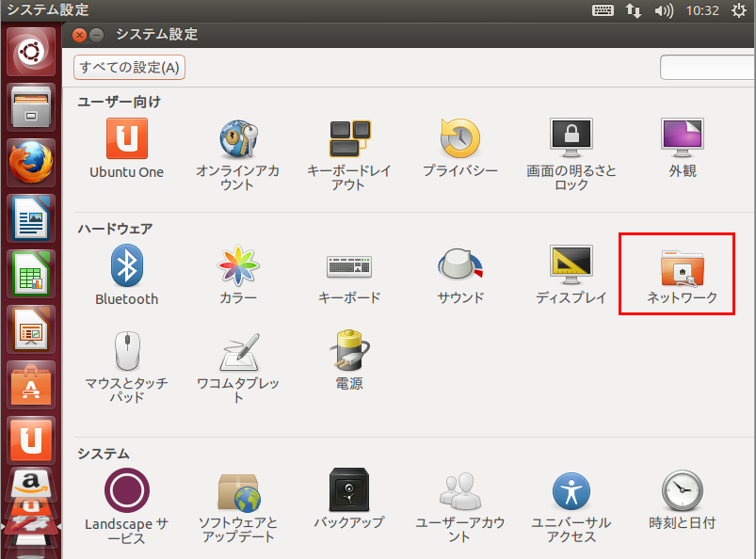Launch LibreOffice Impress from launcher
This screenshot has height=559, width=756.
click(x=31, y=329)
